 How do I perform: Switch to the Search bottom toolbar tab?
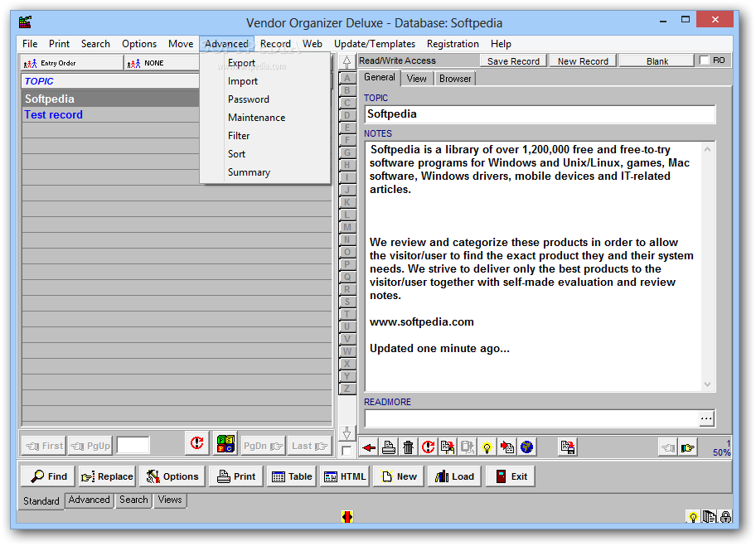click(133, 500)
